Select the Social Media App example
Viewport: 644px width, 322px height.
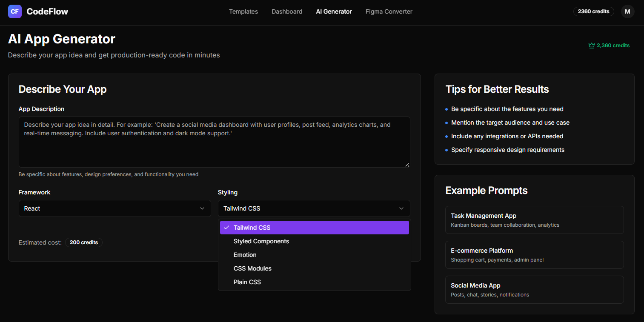pyautogui.click(x=534, y=290)
